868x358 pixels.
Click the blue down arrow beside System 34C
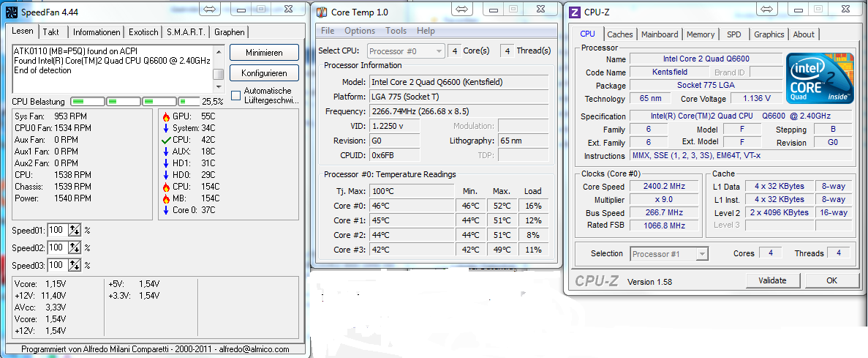(x=165, y=128)
